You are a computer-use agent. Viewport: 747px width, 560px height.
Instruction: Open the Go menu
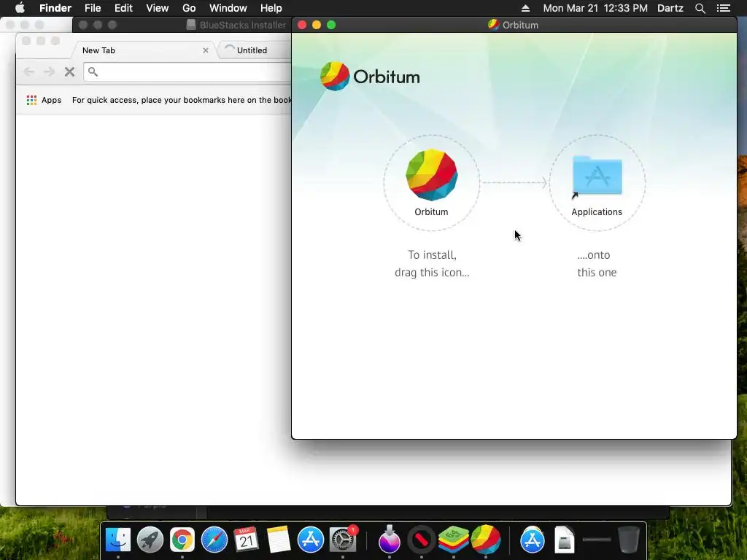pyautogui.click(x=189, y=8)
